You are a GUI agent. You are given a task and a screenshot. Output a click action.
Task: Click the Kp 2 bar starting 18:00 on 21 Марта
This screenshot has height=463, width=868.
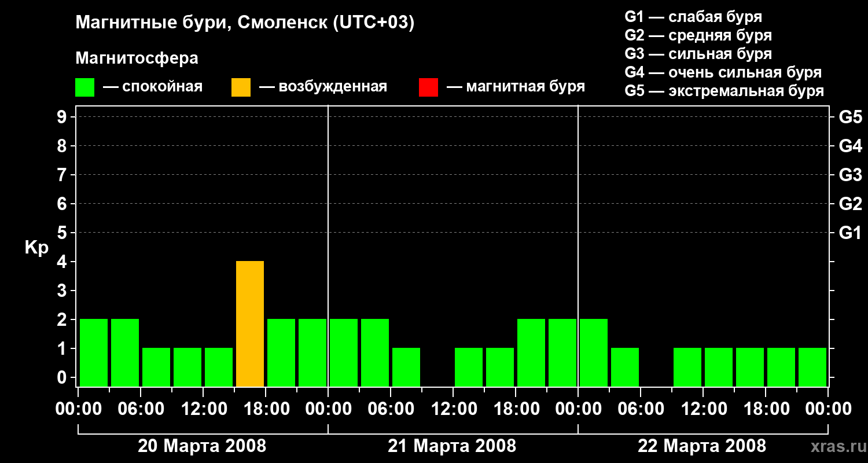531,352
